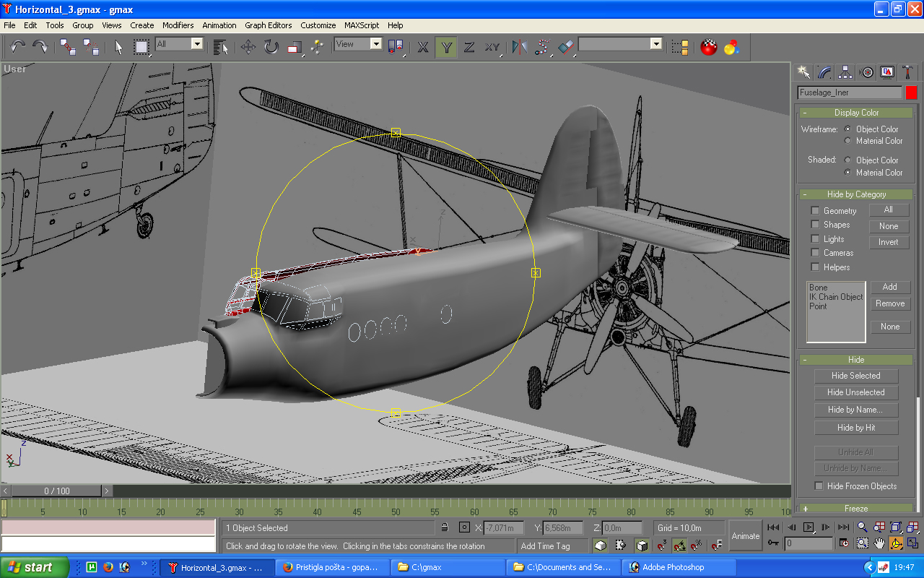Restrict to Z axis button

[469, 47]
